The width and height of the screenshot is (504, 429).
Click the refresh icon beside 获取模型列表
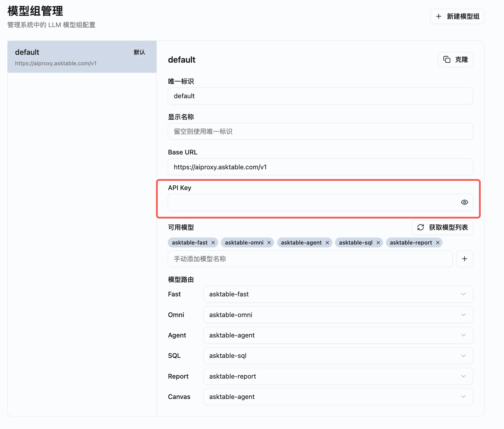pos(420,228)
